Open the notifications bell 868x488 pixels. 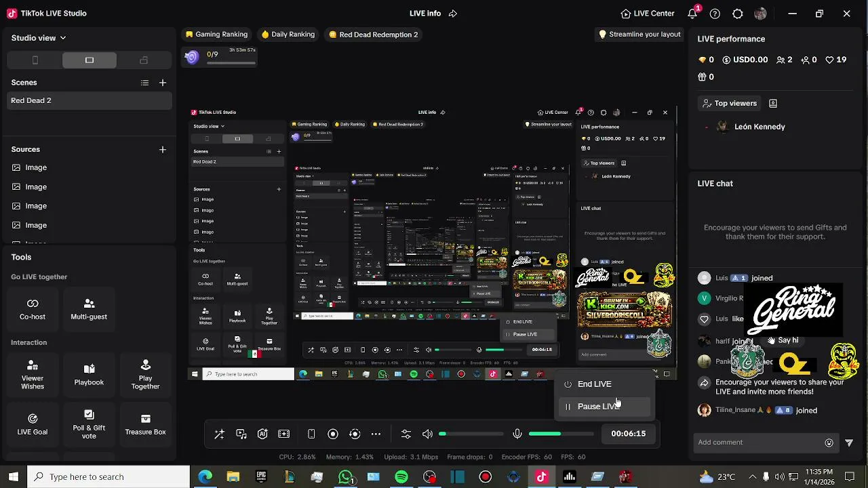click(692, 14)
